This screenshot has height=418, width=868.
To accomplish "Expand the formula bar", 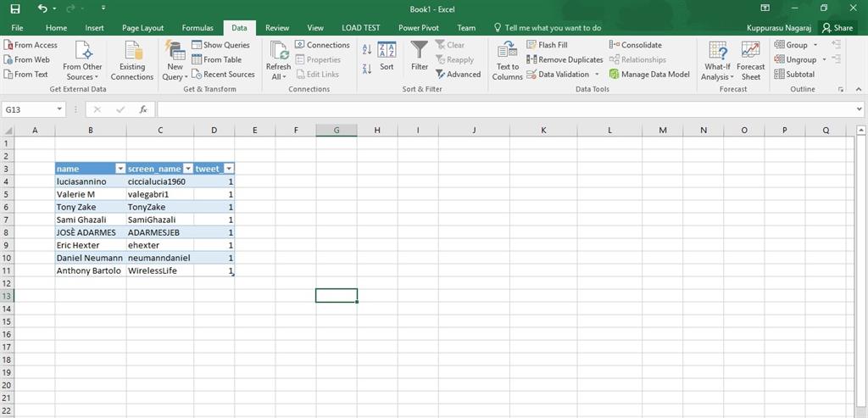I will coord(860,109).
